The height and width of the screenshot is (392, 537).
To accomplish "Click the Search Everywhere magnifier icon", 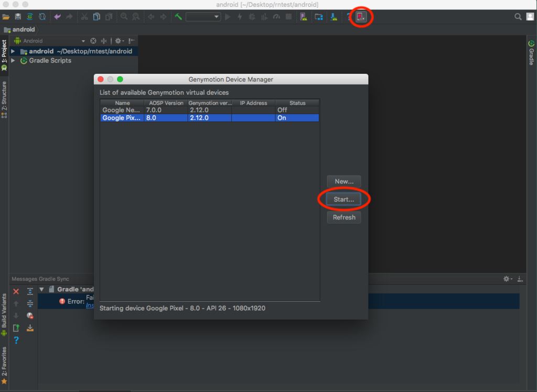I will pyautogui.click(x=518, y=17).
